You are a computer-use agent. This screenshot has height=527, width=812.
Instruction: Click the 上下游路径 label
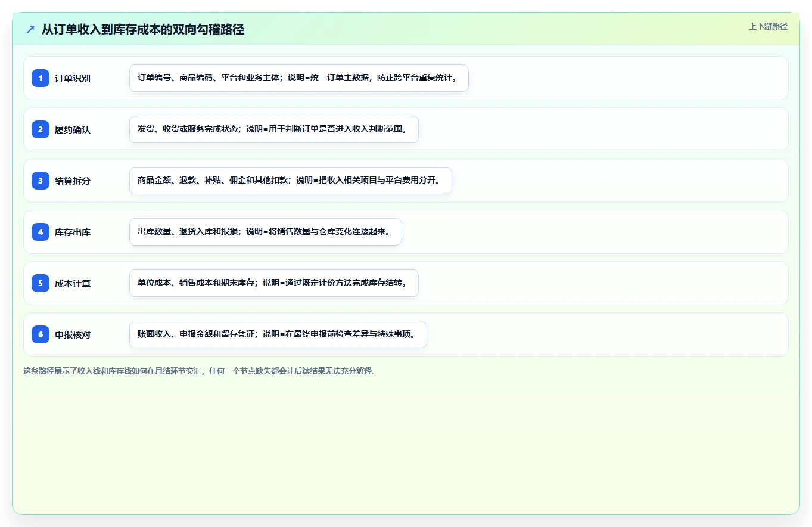[x=768, y=26]
